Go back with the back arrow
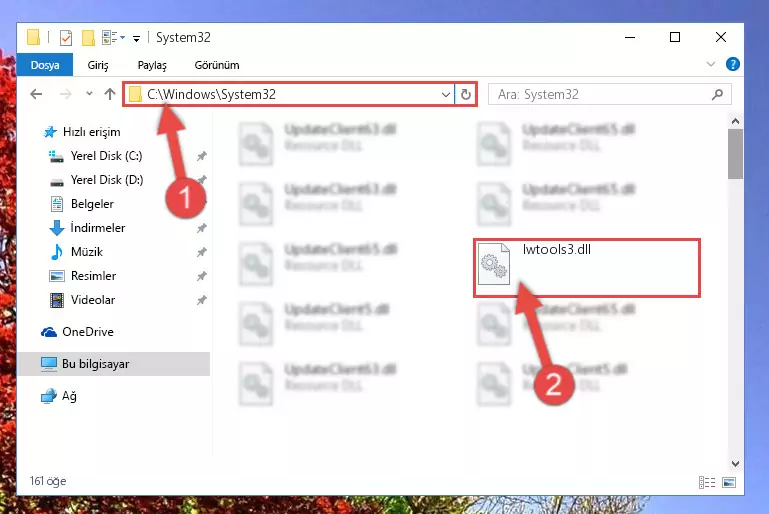 coord(36,94)
